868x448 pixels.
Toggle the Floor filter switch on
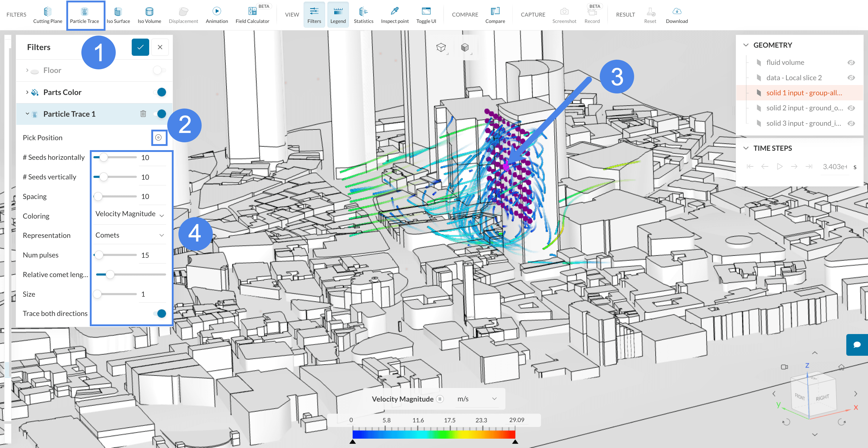(x=159, y=71)
